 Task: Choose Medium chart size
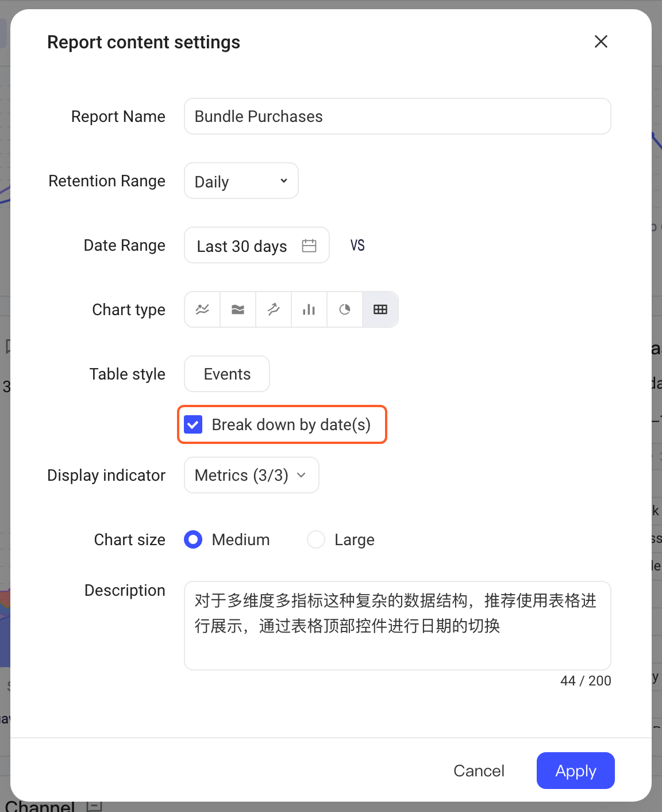193,539
